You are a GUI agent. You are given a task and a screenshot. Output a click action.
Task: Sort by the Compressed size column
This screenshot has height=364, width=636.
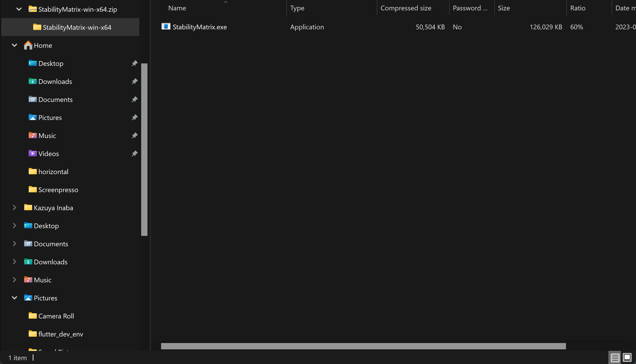point(406,8)
